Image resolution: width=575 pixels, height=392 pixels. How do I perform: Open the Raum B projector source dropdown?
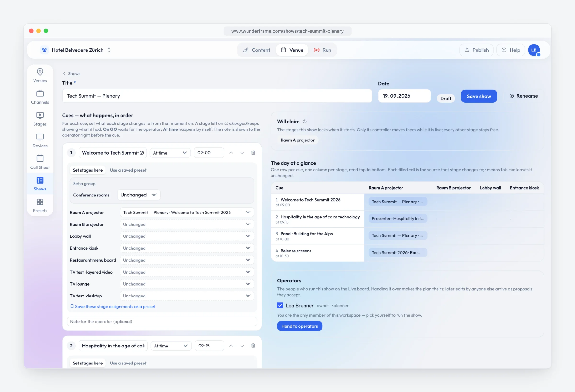187,224
